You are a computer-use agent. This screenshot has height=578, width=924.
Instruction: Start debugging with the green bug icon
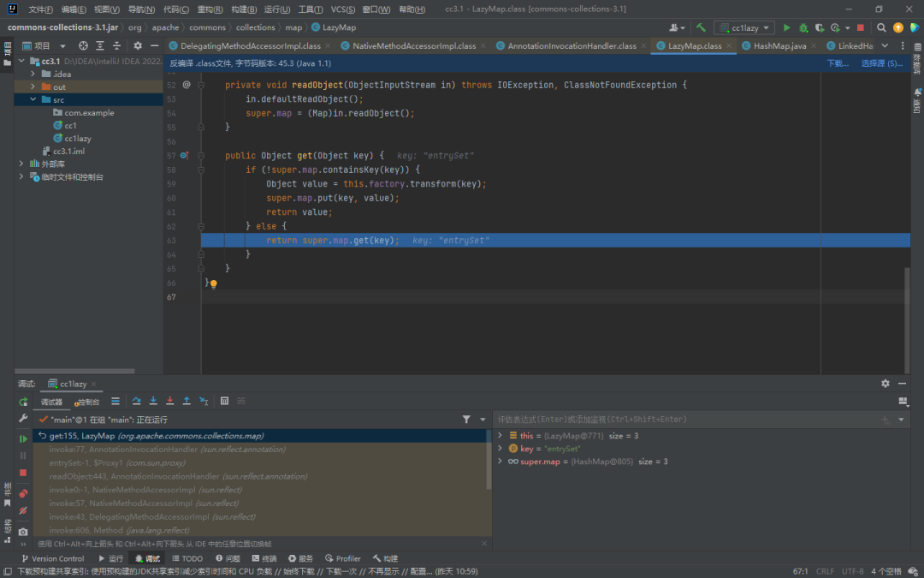pos(803,27)
